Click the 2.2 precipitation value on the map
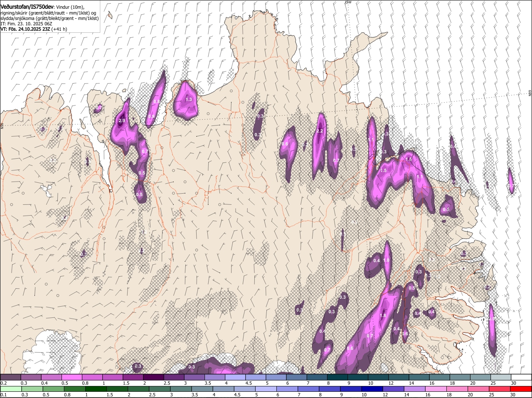The width and height of the screenshot is (532, 398). point(320,131)
